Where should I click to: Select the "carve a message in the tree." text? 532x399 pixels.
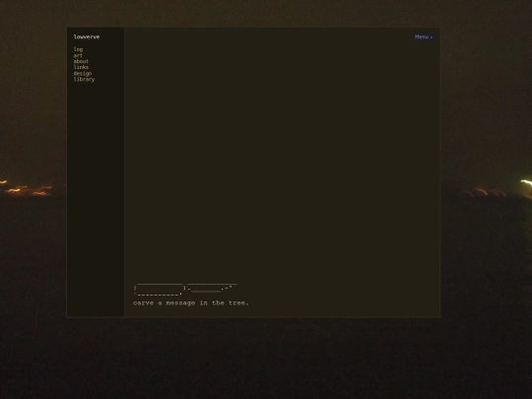(x=191, y=303)
